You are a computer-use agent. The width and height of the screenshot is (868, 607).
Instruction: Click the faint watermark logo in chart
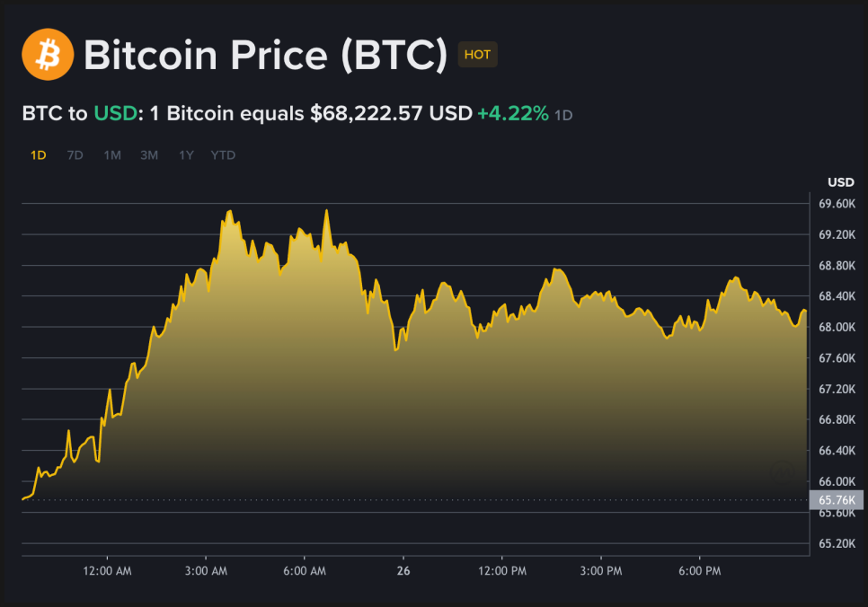(783, 472)
